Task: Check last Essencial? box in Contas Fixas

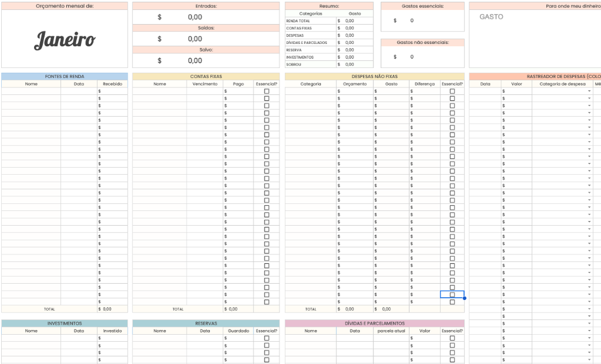Action: pyautogui.click(x=266, y=302)
